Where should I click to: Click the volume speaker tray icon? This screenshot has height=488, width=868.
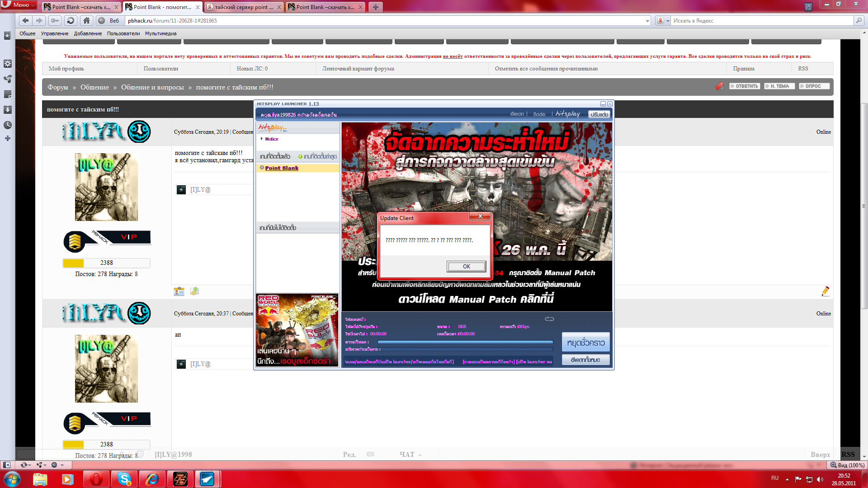point(821,479)
